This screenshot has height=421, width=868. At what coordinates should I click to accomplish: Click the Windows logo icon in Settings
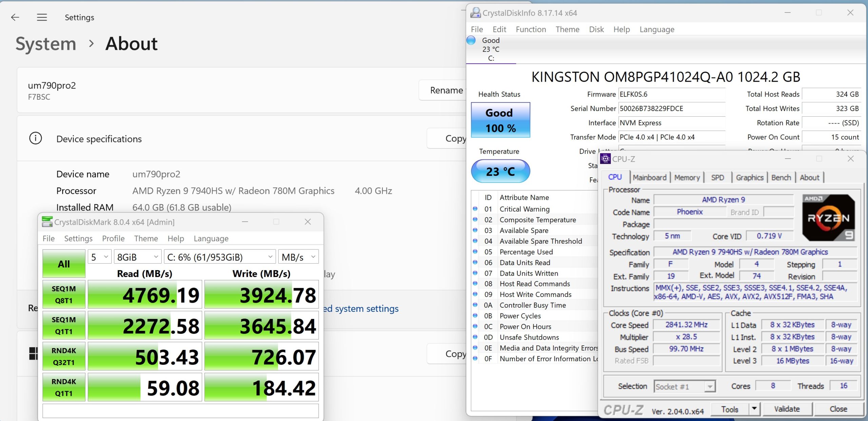[x=33, y=354]
